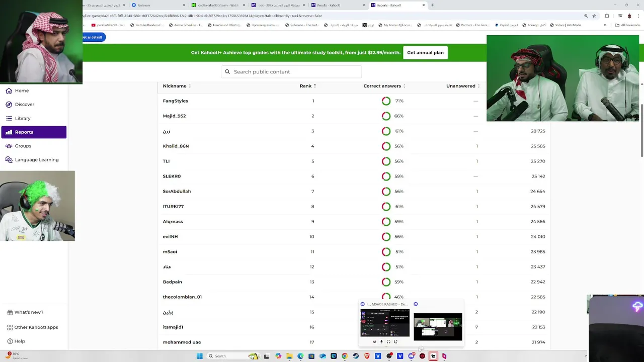The image size is (644, 362).
Task: Focus the Search public content field
Action: tap(291, 72)
